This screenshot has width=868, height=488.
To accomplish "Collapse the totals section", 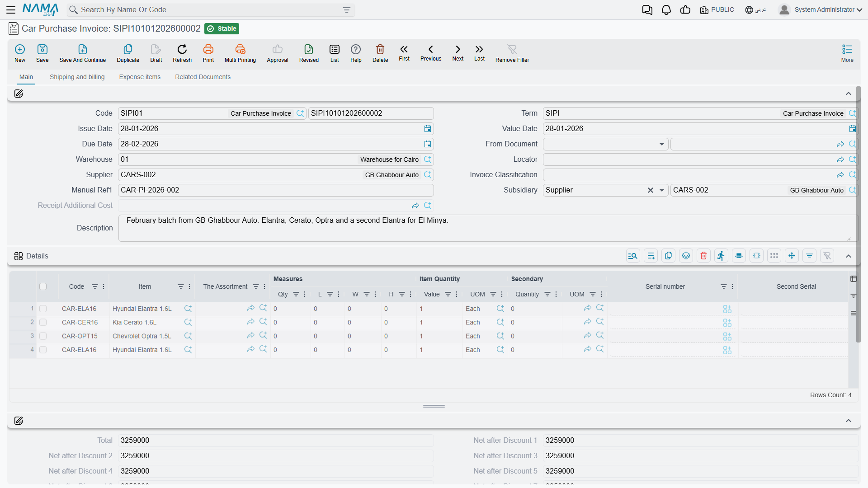I will (x=849, y=421).
